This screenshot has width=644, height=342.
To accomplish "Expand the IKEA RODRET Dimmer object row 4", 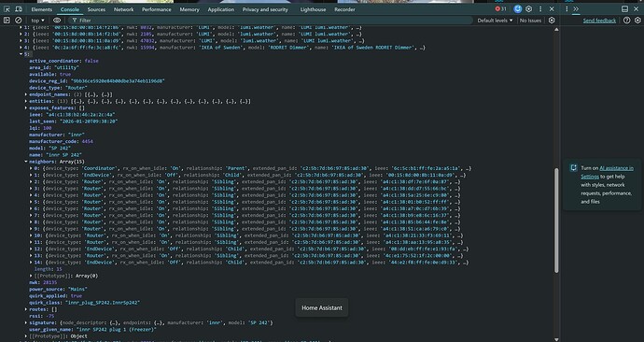I will [21, 48].
